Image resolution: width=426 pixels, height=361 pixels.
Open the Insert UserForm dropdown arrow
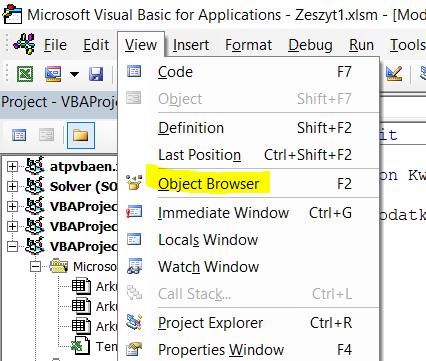coord(74,74)
